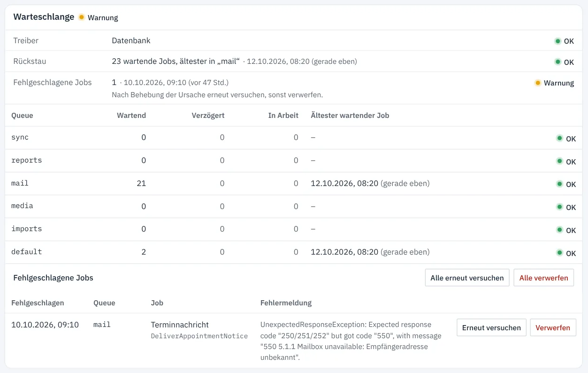Discard all failed jobs via Alle verwerfen
Screen dimensions: 588x373
click(x=544, y=278)
